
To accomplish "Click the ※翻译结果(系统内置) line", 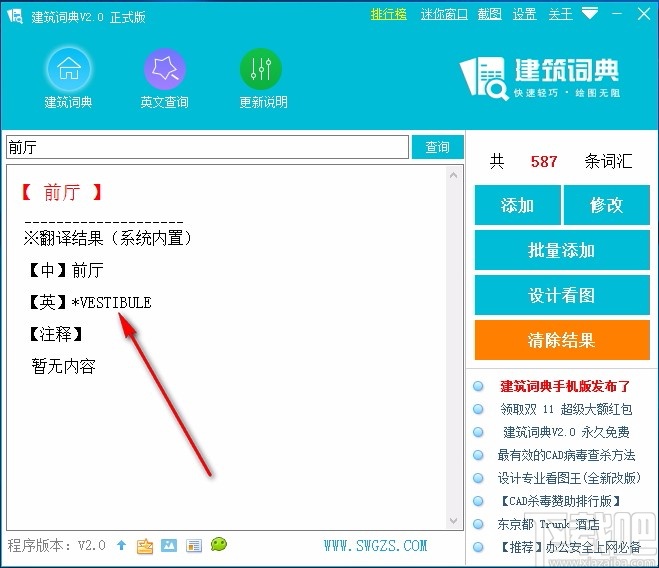I will pos(108,238).
